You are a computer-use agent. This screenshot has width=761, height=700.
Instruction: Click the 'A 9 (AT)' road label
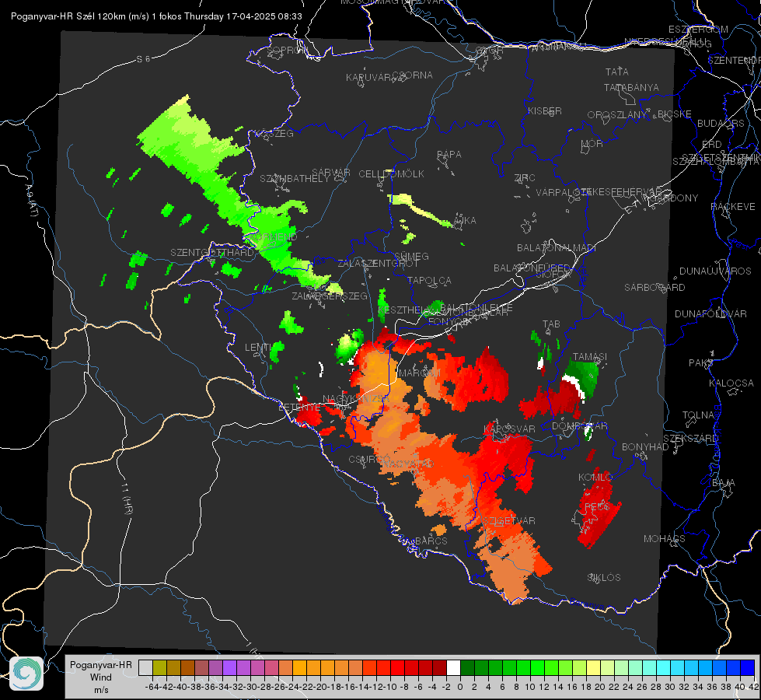coord(30,201)
